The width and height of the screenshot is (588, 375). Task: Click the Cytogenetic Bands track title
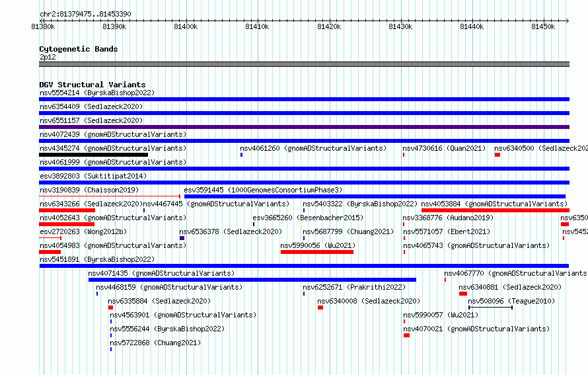pos(79,49)
